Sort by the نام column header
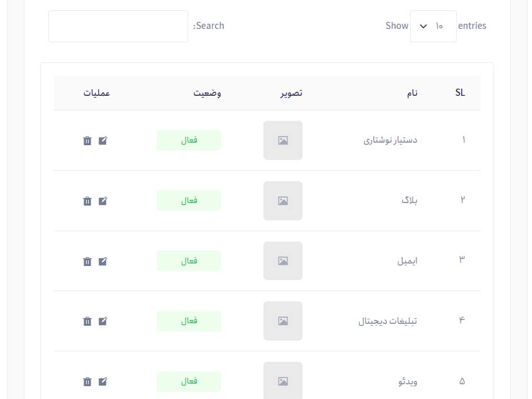Viewport: 532px width, 399px height. [x=412, y=93]
